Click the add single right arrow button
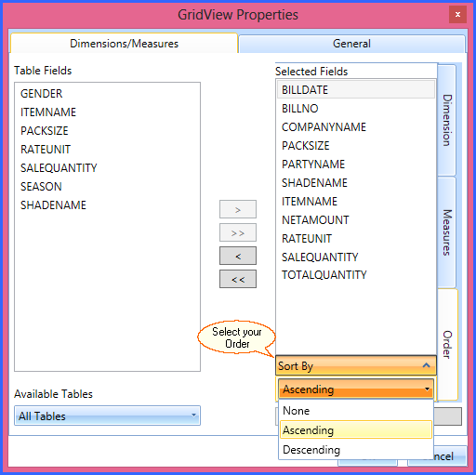 pos(238,209)
